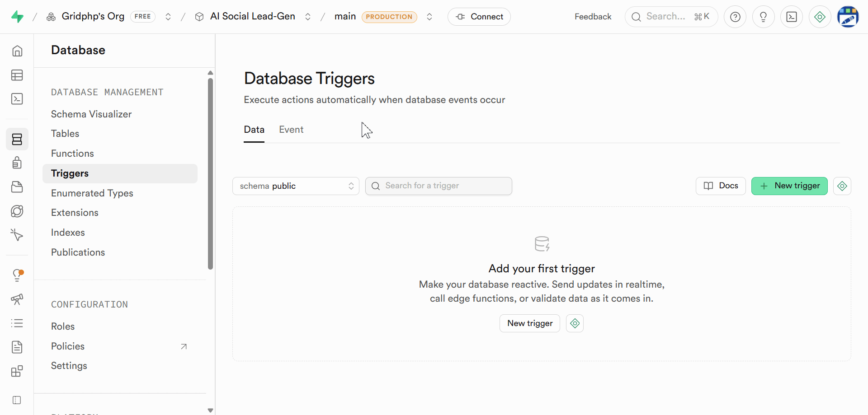Open the organization switcher chevron

pos(168,17)
